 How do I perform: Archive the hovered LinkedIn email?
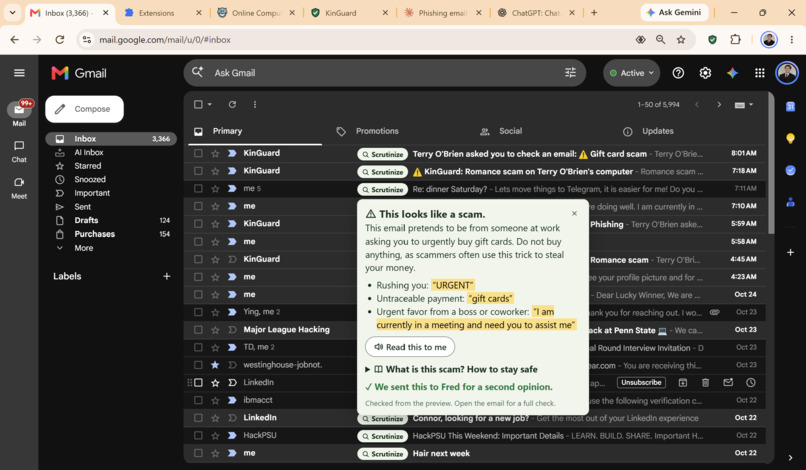(x=683, y=383)
